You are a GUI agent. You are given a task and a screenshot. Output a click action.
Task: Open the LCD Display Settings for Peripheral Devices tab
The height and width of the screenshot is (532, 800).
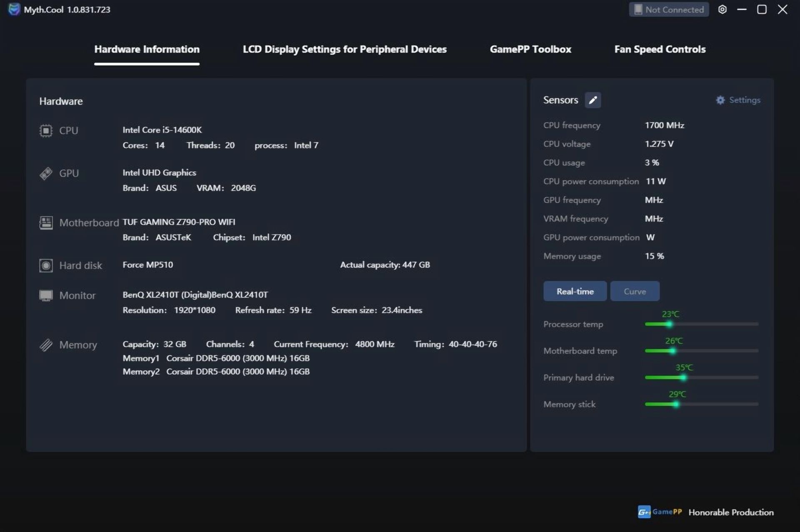click(x=345, y=49)
